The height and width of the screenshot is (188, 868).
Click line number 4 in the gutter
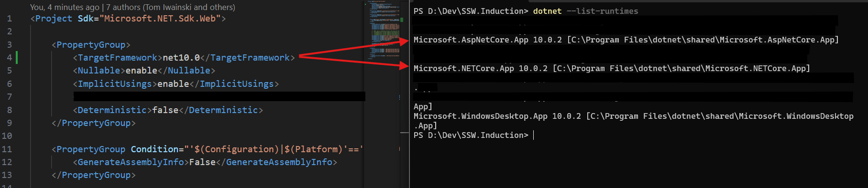[x=9, y=58]
